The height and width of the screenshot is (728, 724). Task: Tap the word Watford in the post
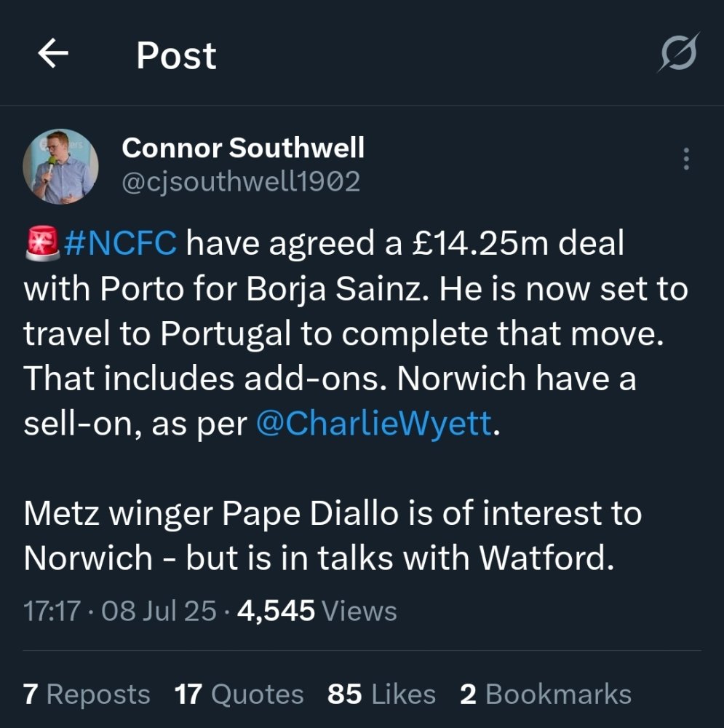(542, 558)
